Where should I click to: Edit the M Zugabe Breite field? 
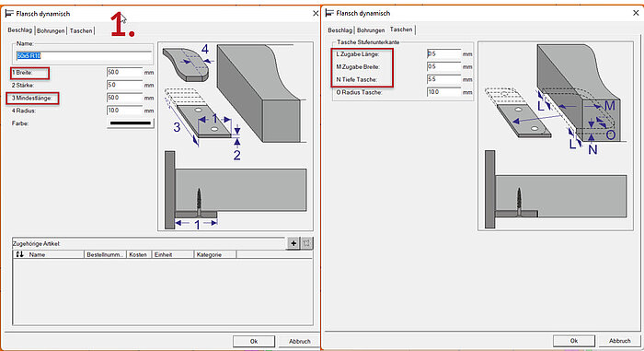pos(444,66)
